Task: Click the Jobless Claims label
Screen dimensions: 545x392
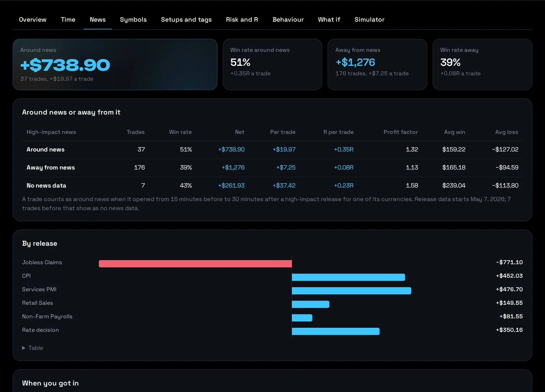Action: coord(42,262)
